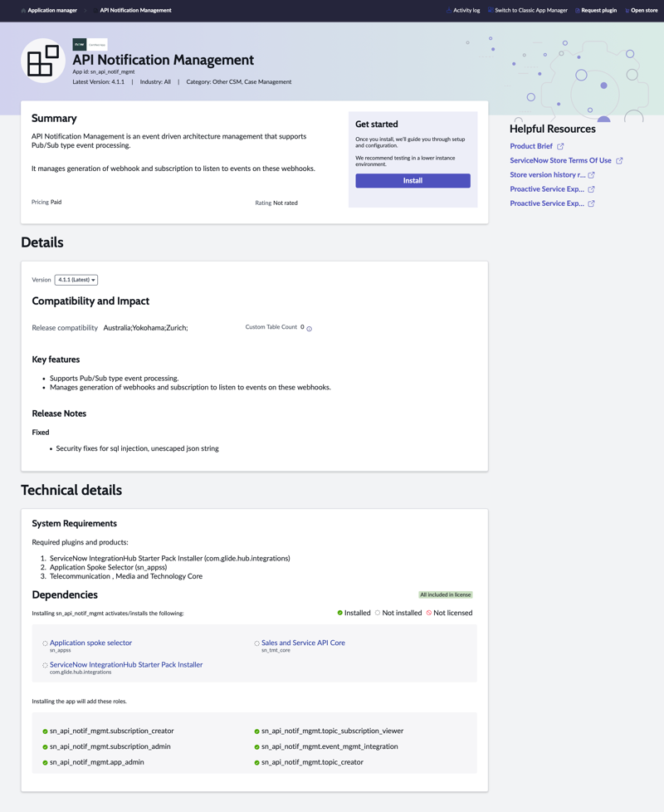Image resolution: width=664 pixels, height=812 pixels.
Task: Click the application logo icon
Action: click(43, 61)
